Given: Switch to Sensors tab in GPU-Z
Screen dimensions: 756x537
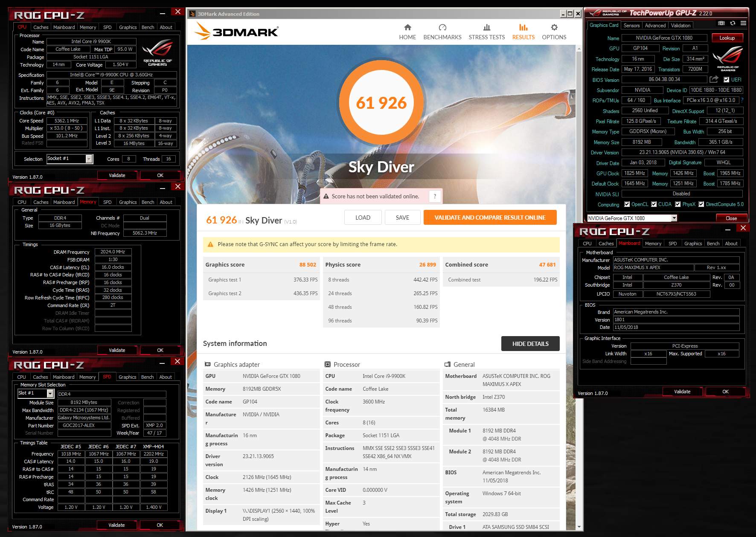Looking at the screenshot, I should point(631,26).
